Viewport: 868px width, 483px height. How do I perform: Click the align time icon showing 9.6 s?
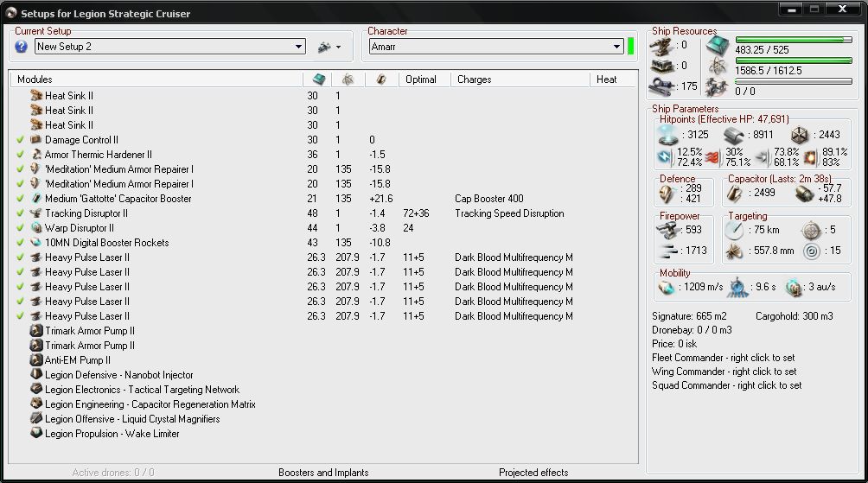(x=738, y=287)
